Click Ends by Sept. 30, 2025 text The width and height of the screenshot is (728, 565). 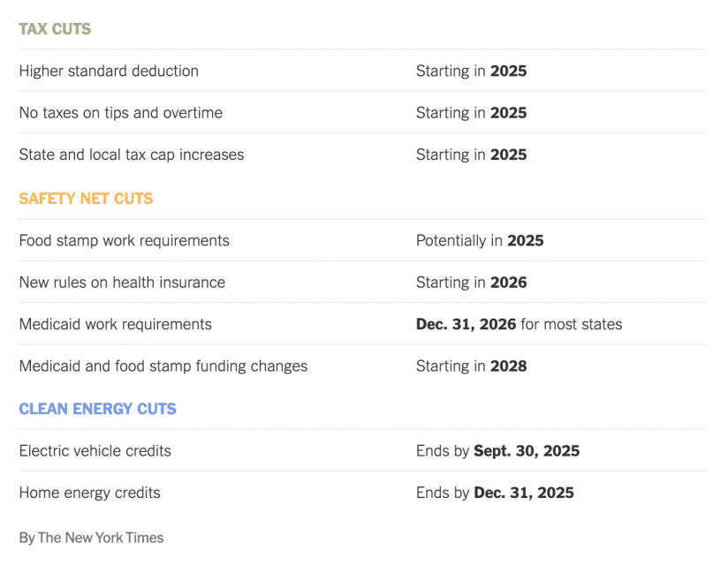[497, 450]
